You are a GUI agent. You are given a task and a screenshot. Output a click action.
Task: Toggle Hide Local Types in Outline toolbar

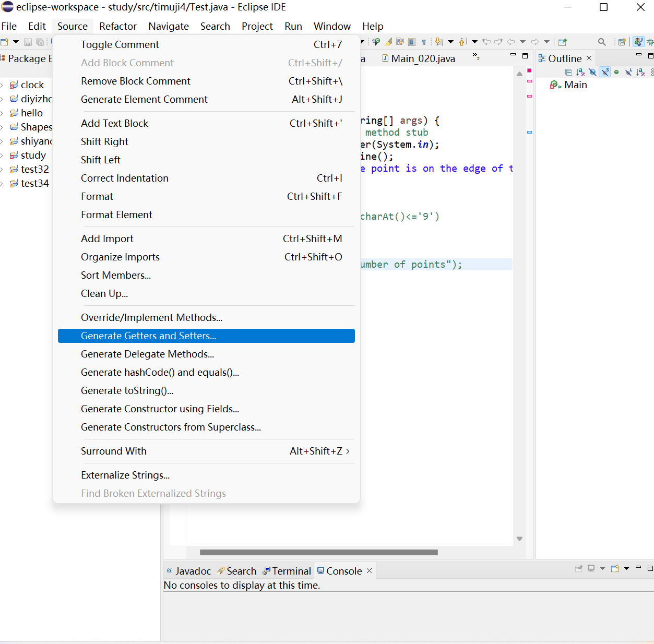(x=628, y=72)
